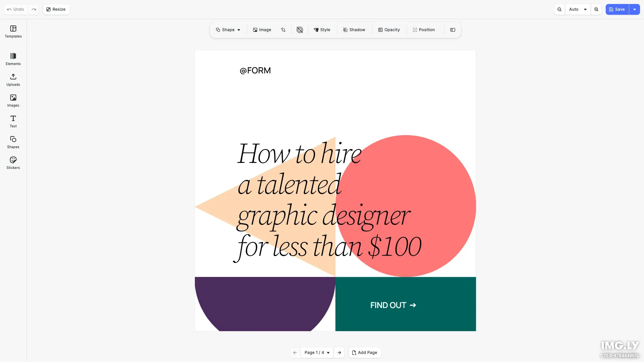Toggle the inspector sidebar panel

pyautogui.click(x=452, y=30)
